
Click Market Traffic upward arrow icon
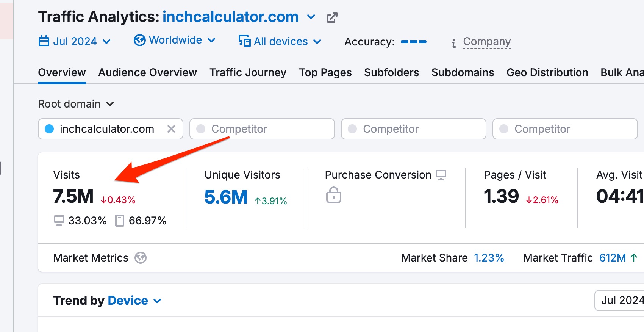[x=634, y=258]
